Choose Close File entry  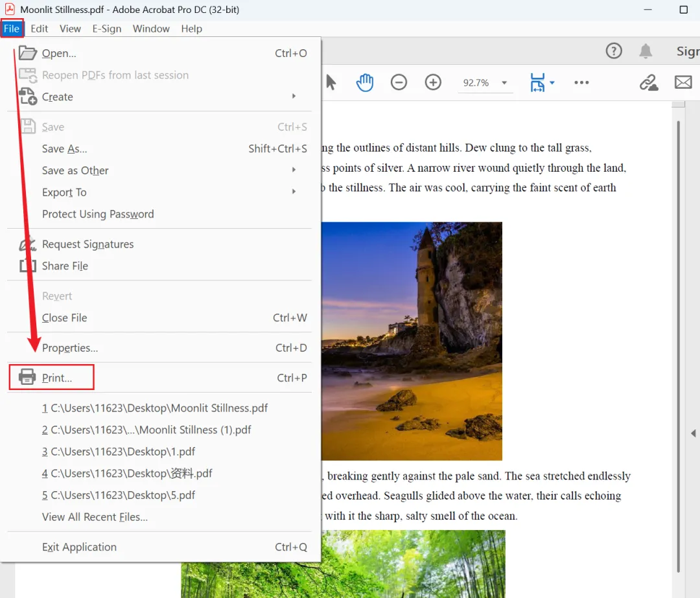159,317
